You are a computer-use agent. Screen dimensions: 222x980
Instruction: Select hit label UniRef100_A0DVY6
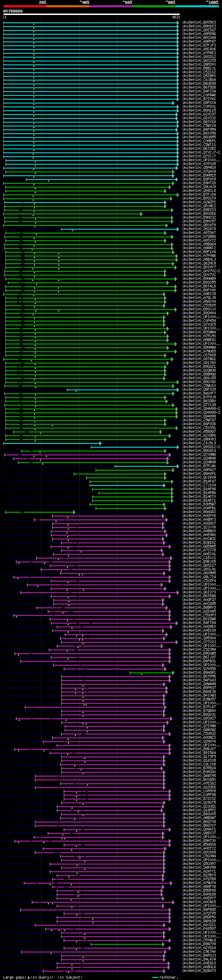tap(199, 516)
